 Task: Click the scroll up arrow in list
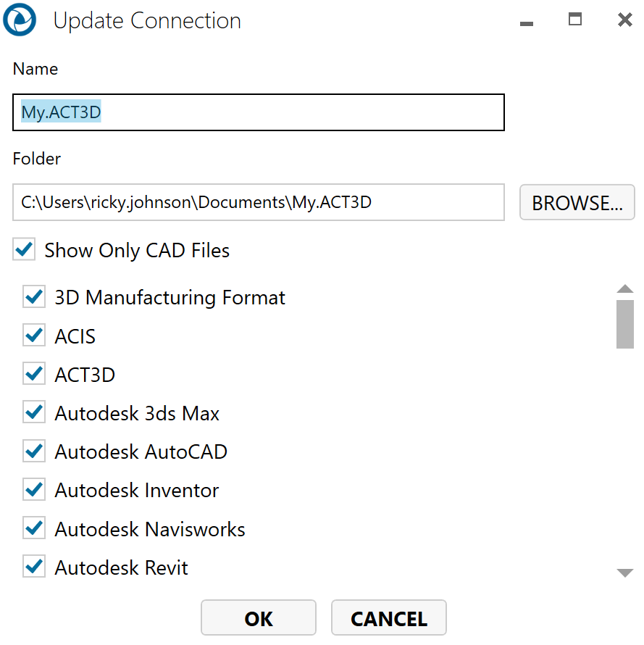[x=624, y=288]
